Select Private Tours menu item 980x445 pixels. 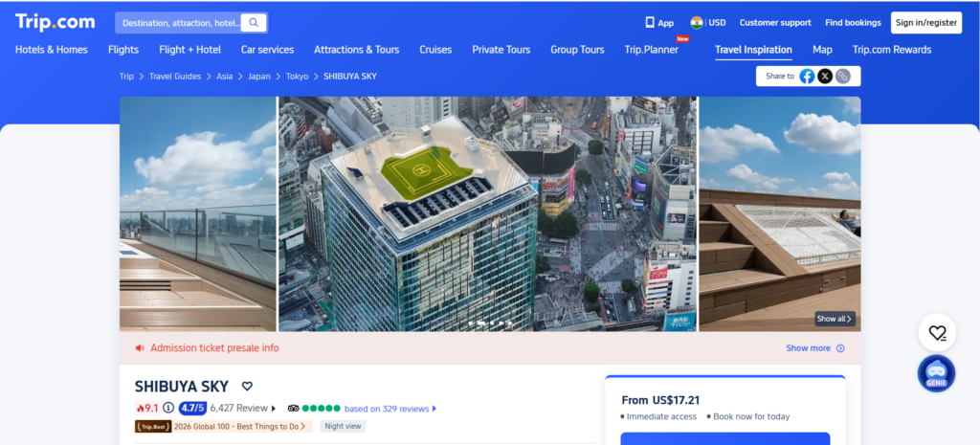coord(501,50)
